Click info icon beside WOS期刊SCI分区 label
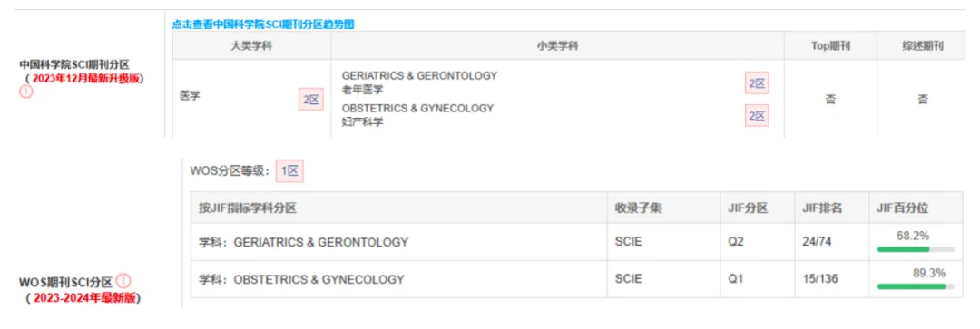Image resolution: width=980 pixels, height=329 pixels. tap(123, 281)
